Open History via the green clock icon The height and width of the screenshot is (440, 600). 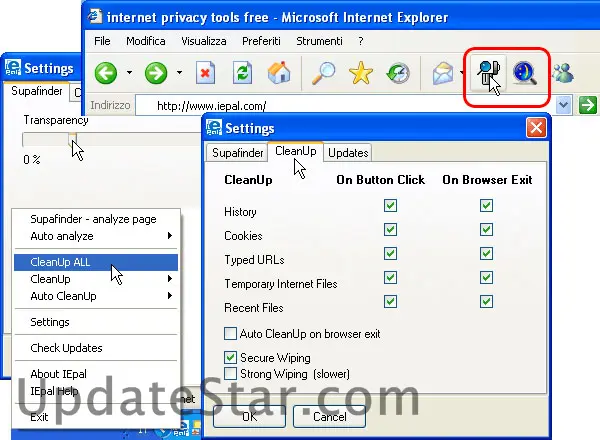pos(398,73)
